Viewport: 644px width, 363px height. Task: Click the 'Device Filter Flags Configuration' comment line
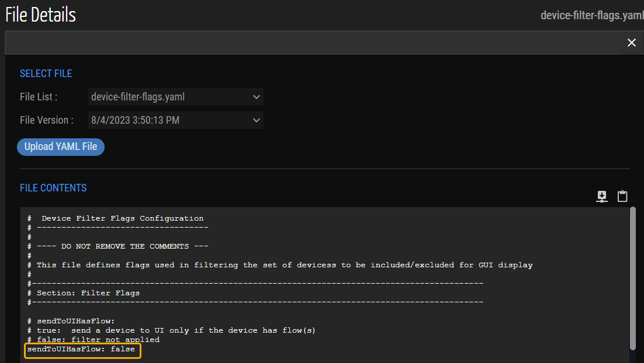click(115, 219)
